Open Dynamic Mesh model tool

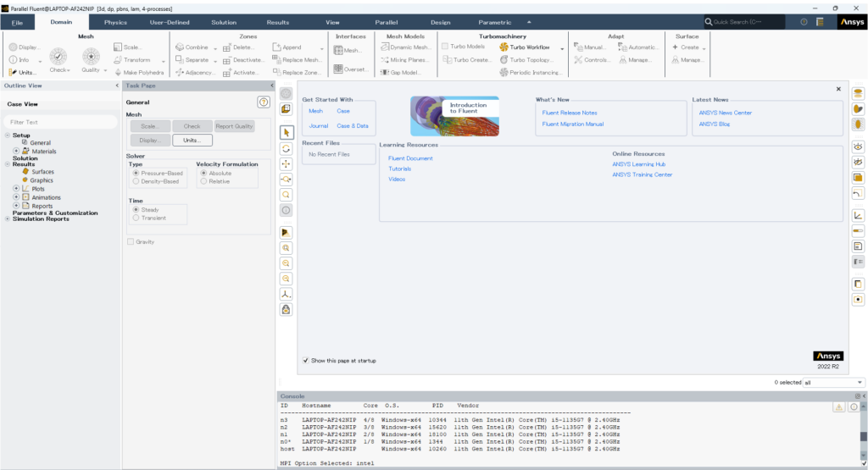click(x=405, y=47)
